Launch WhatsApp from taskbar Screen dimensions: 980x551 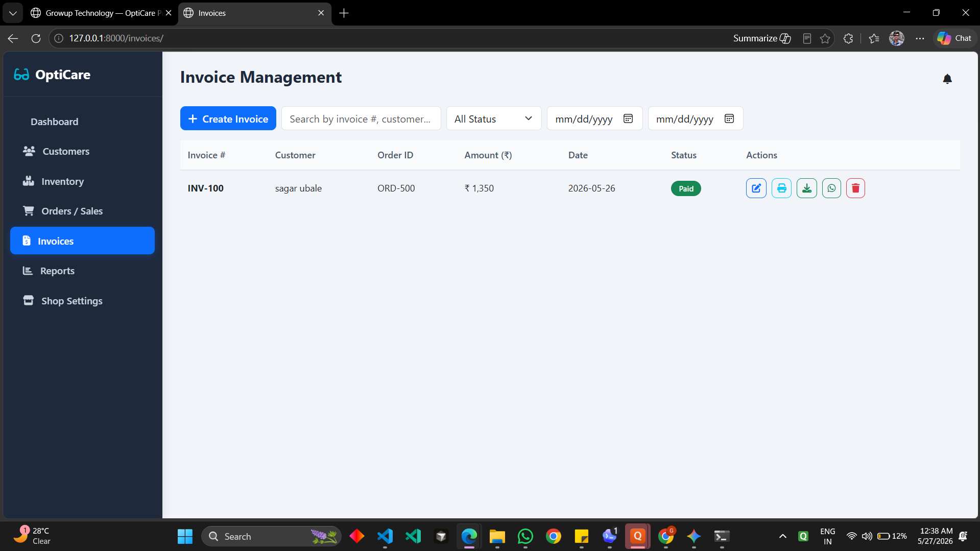tap(525, 536)
